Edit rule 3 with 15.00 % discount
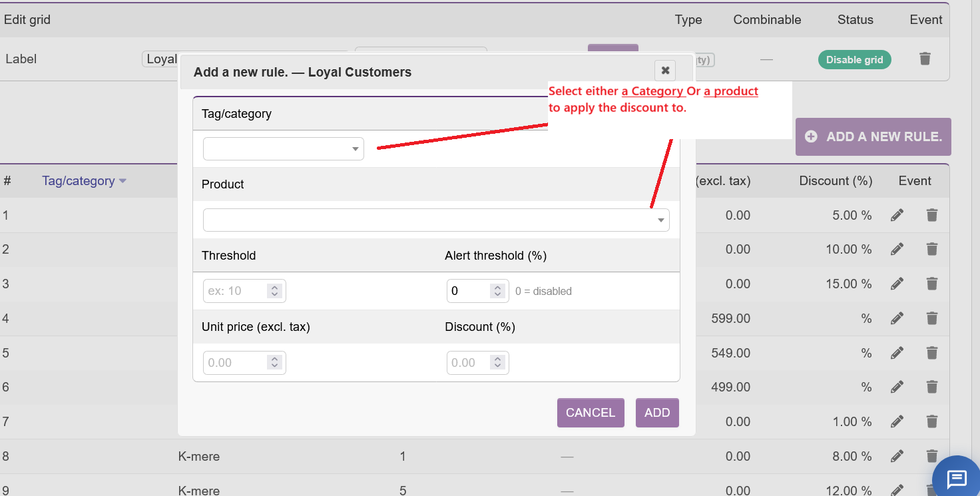The width and height of the screenshot is (980, 496). pos(897,284)
